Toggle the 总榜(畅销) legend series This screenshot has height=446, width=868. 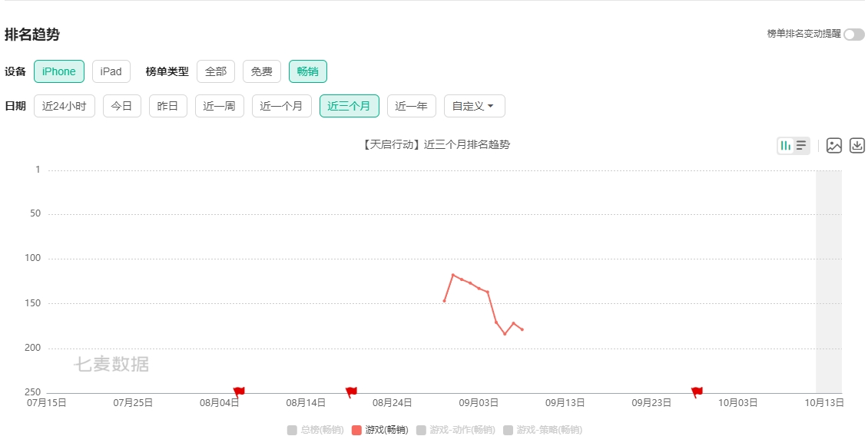point(315,430)
